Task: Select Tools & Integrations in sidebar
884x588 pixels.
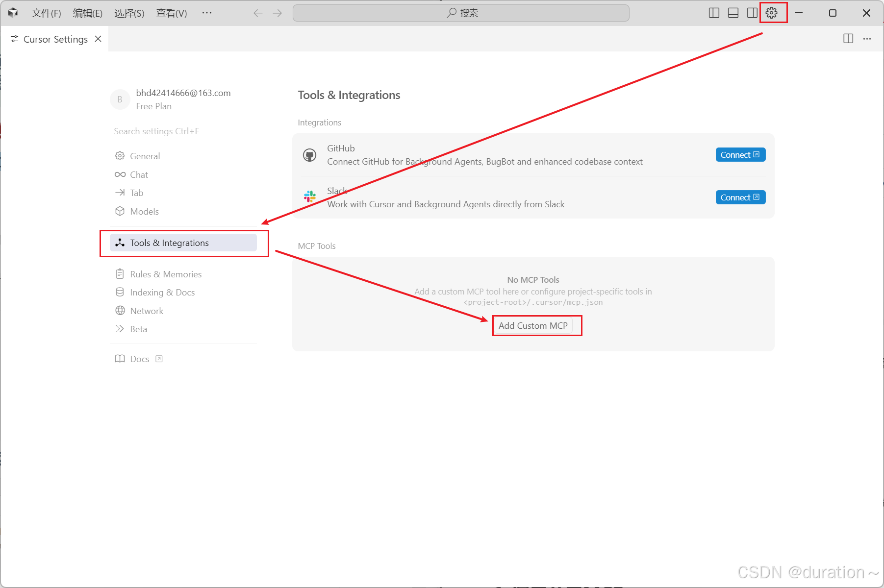Action: coord(183,243)
